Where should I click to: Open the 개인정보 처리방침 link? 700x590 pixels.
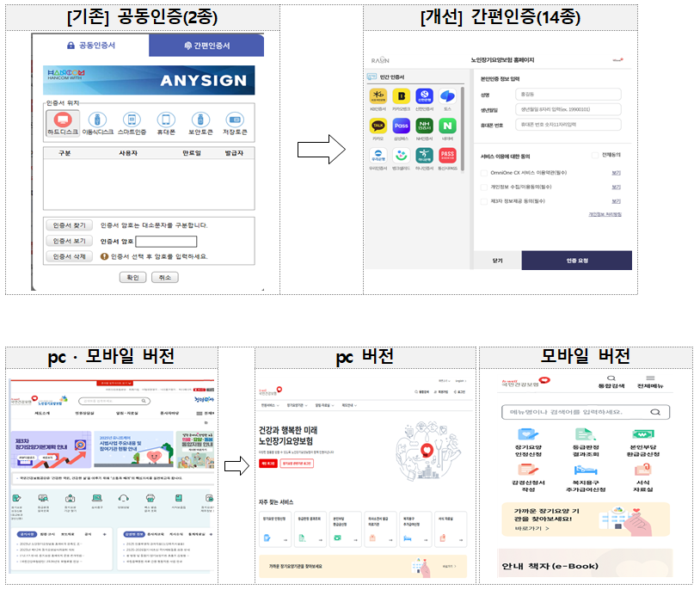(x=605, y=214)
